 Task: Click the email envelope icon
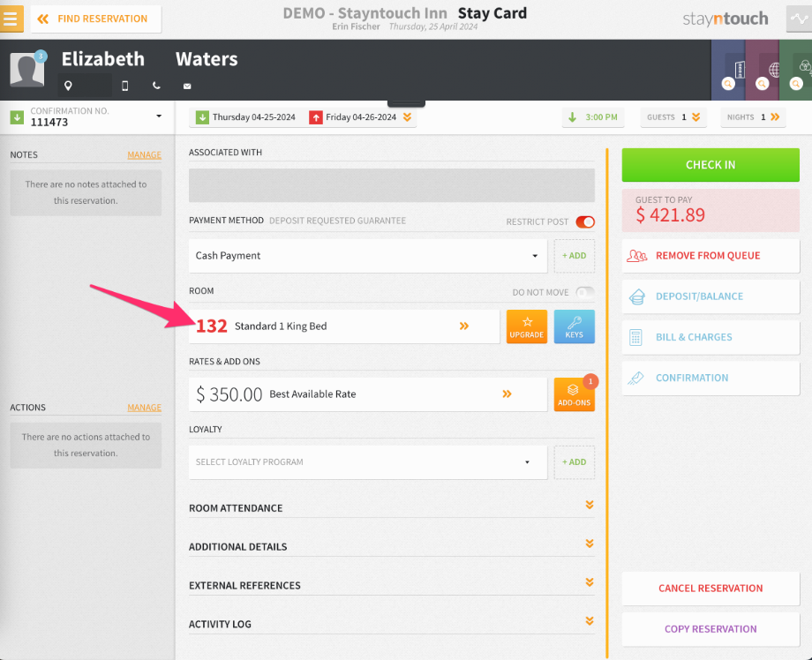(187, 86)
